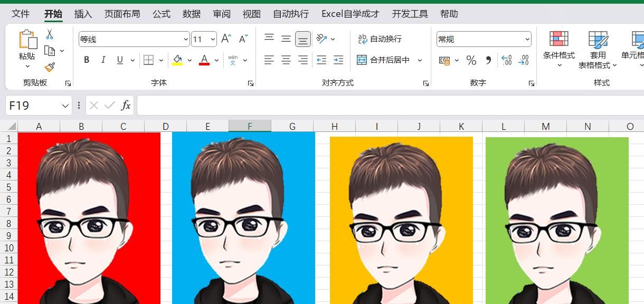This screenshot has height=304, width=644.
Task: Apply yellow fill color bucket
Action: (177, 60)
